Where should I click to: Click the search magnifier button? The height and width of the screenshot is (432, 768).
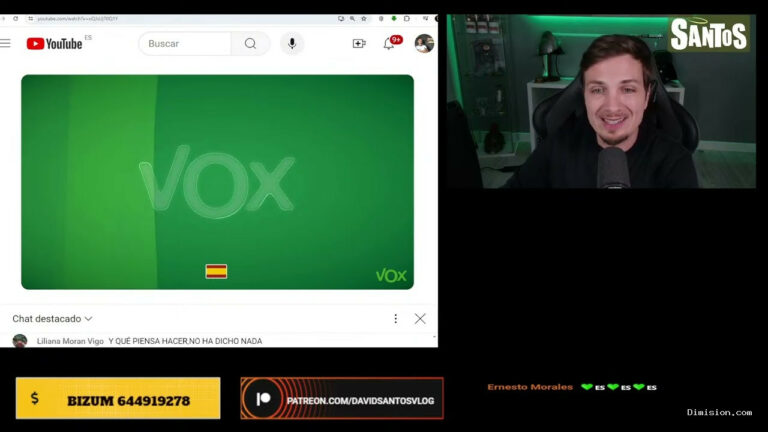pos(250,44)
